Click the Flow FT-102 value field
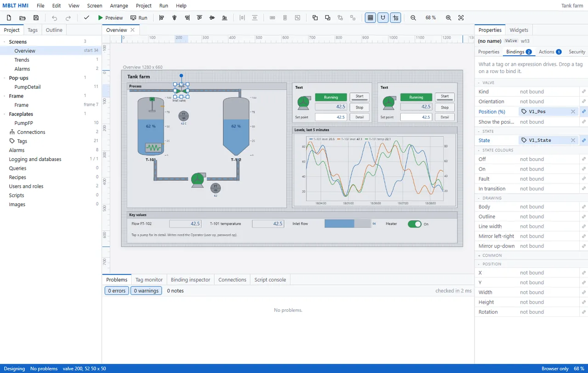This screenshot has width=588, height=373. [185, 224]
